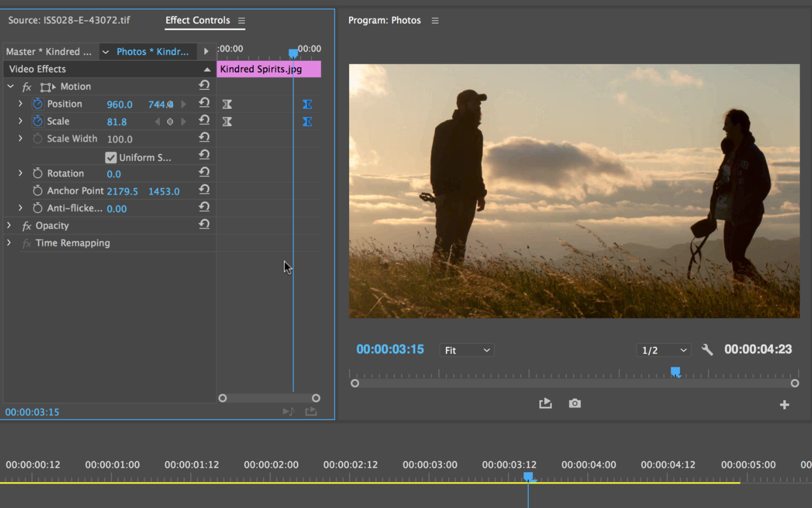Export frame with camera icon

pos(575,403)
